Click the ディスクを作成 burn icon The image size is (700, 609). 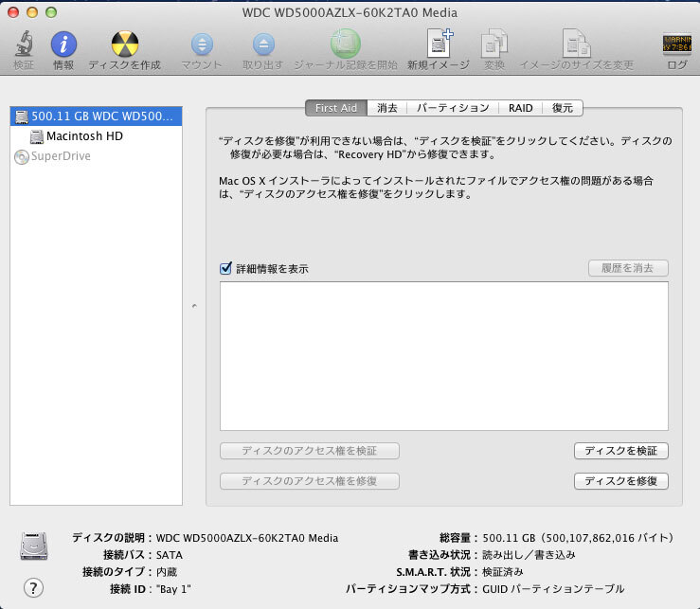124,45
